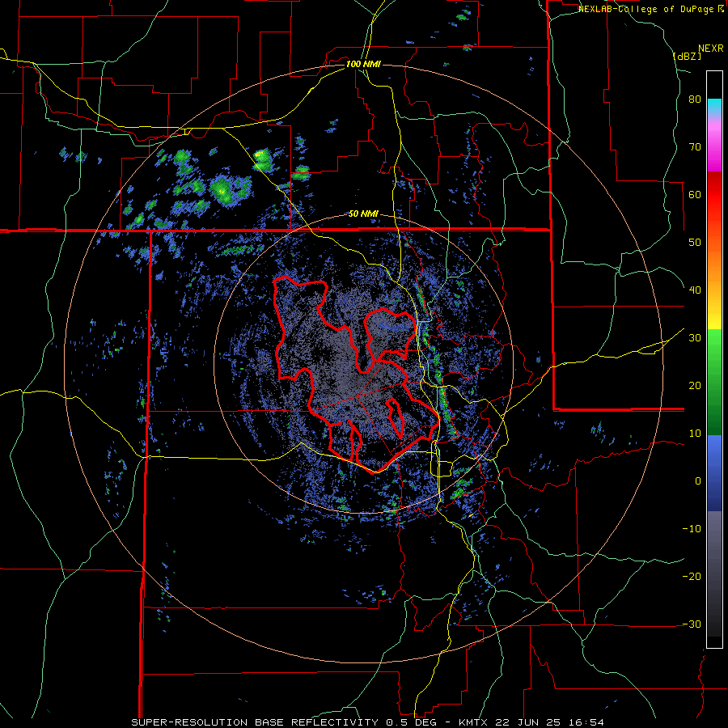Click the 16:54 timestamp
This screenshot has height=728, width=728.
(588, 722)
